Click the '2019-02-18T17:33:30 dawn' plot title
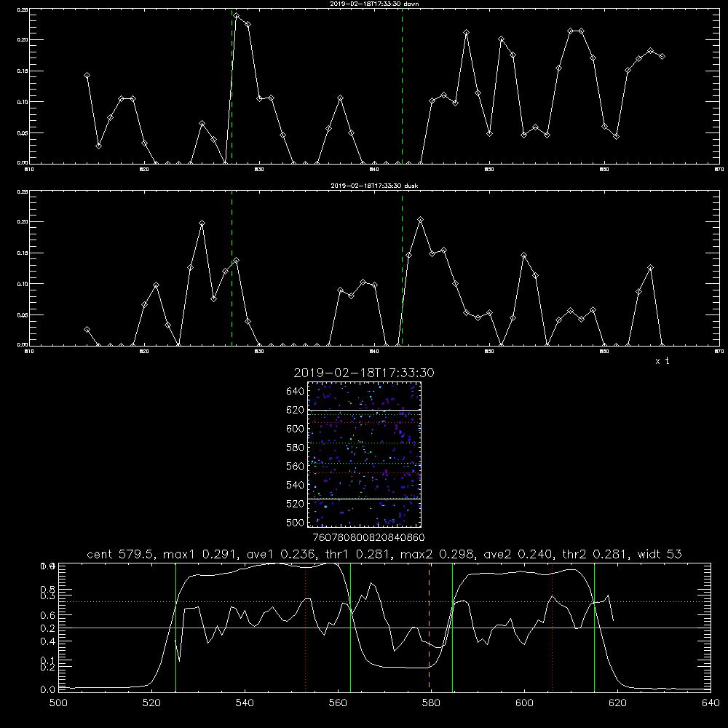This screenshot has height=728, width=728. [374, 4]
